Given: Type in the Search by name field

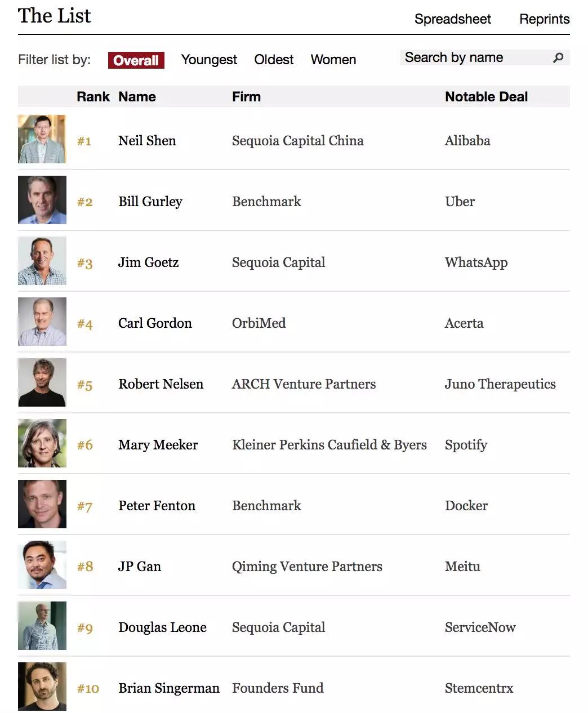Looking at the screenshot, I should pos(473,57).
